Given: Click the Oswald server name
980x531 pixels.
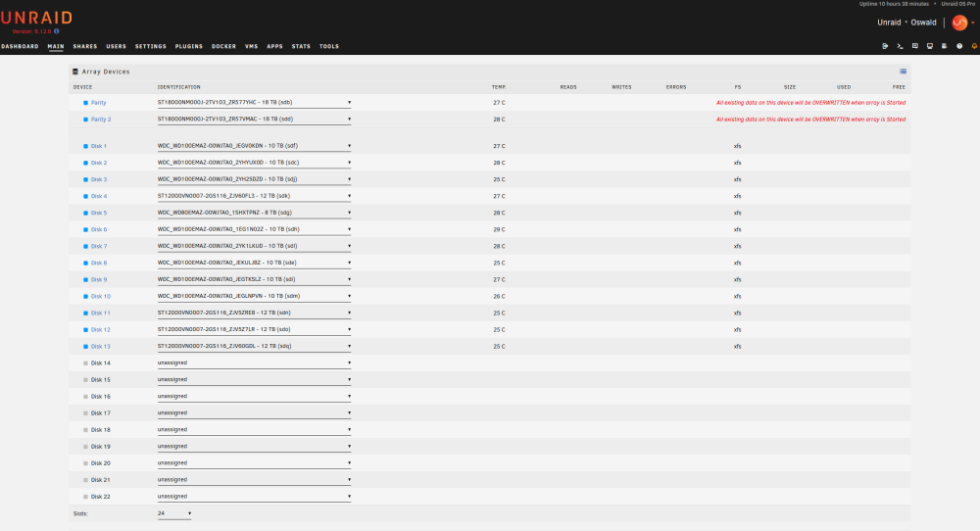Looking at the screenshot, I should tap(924, 23).
